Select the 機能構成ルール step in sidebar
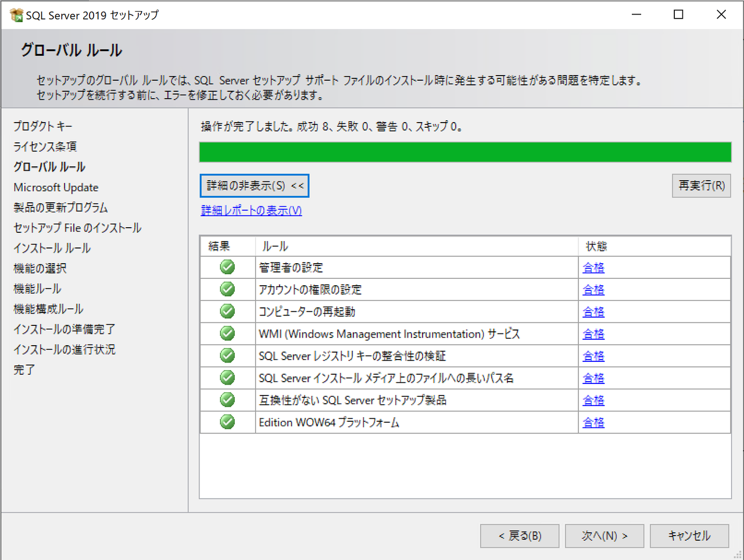744x560 pixels. pos(48,309)
